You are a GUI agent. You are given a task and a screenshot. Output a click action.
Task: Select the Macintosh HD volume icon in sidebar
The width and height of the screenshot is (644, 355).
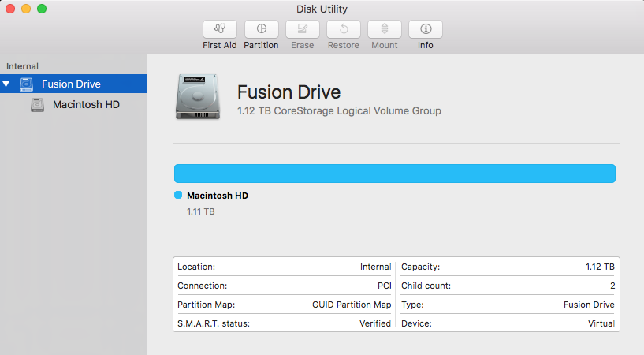[37, 105]
